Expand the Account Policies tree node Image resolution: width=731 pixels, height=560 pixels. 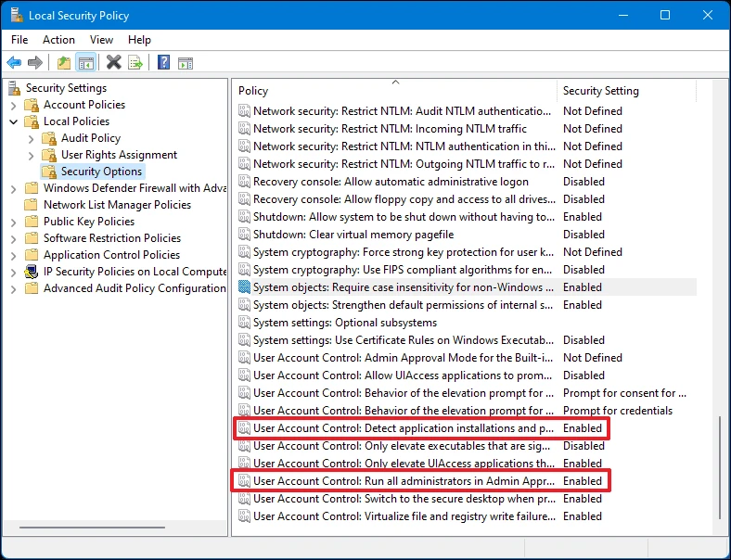(13, 105)
